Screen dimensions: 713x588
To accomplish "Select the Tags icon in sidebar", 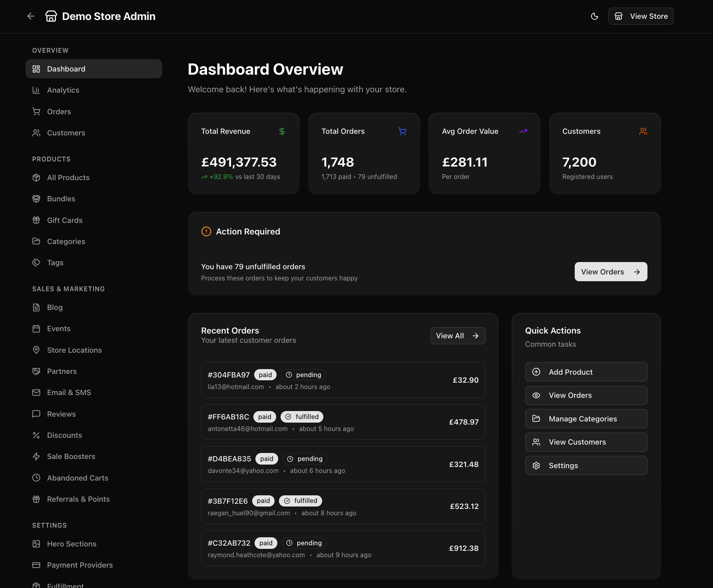I will [x=36, y=262].
